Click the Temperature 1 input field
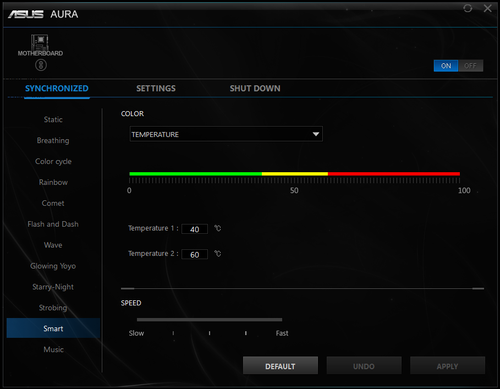 195,229
